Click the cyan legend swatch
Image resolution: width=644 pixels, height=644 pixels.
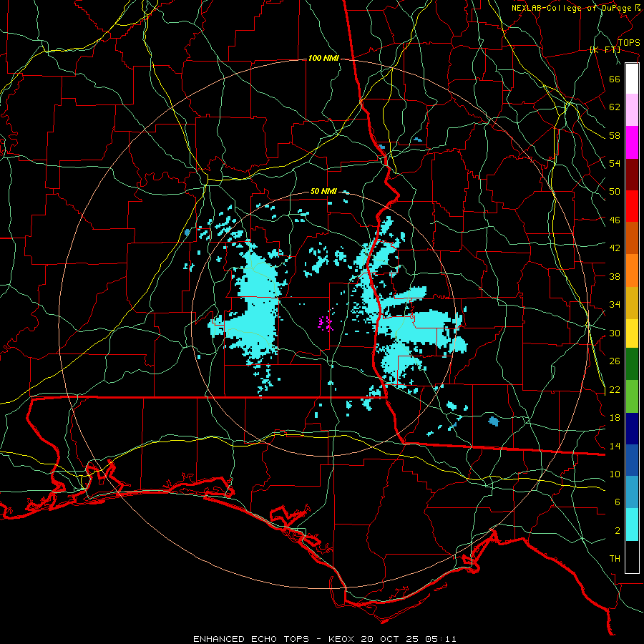(x=632, y=525)
